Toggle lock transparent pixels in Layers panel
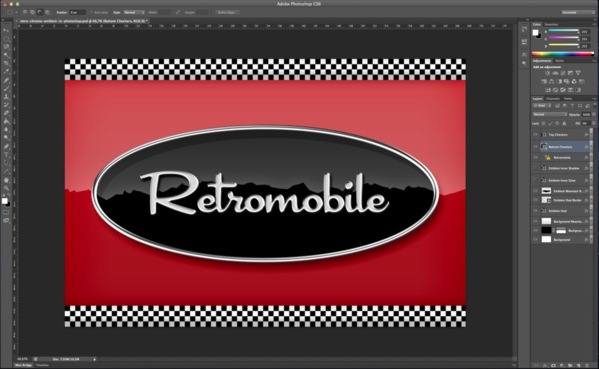This screenshot has height=369, width=599. [544, 123]
